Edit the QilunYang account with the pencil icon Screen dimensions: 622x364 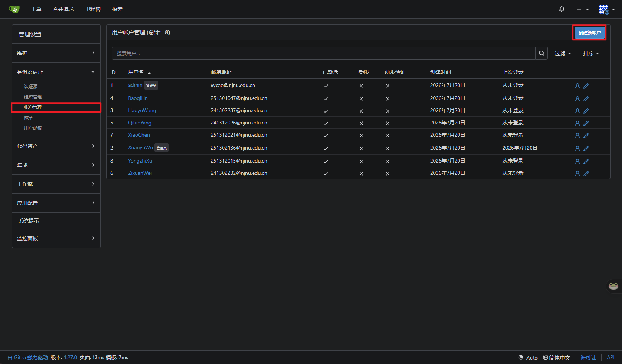[x=586, y=123]
